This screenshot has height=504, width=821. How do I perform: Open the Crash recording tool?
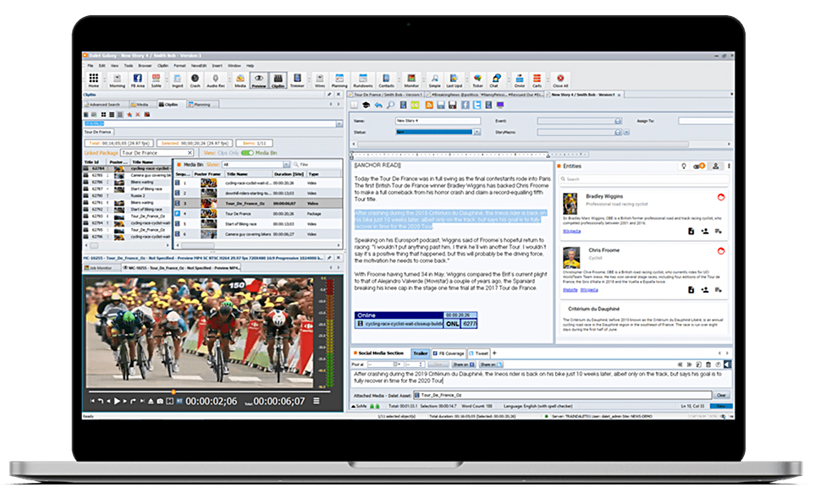click(195, 80)
